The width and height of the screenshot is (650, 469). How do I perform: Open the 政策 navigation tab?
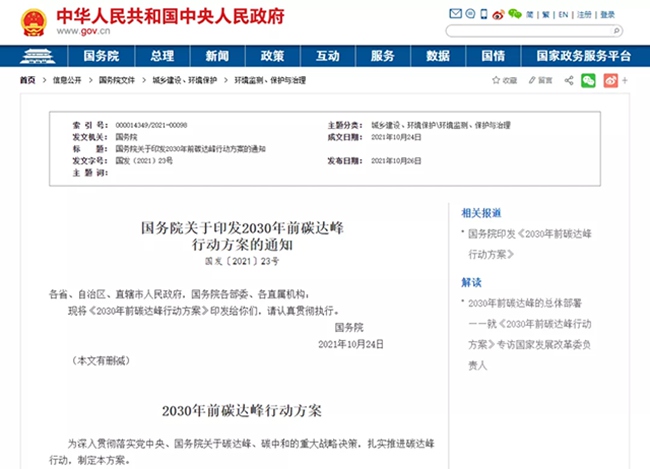coord(272,55)
